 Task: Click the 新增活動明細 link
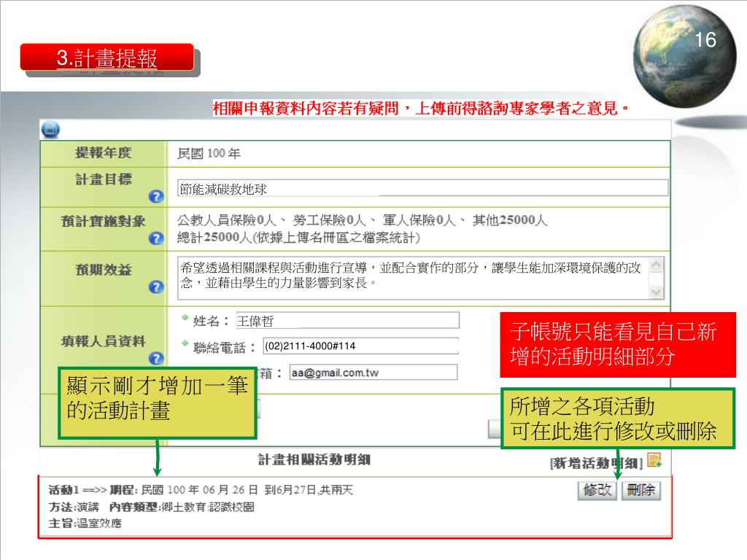(597, 463)
